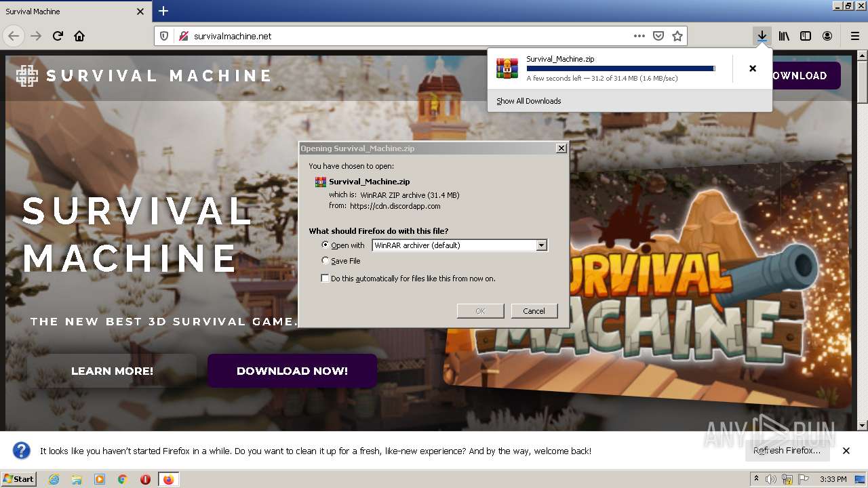The height and width of the screenshot is (488, 868).
Task: Click the download progress bar
Action: [x=620, y=68]
